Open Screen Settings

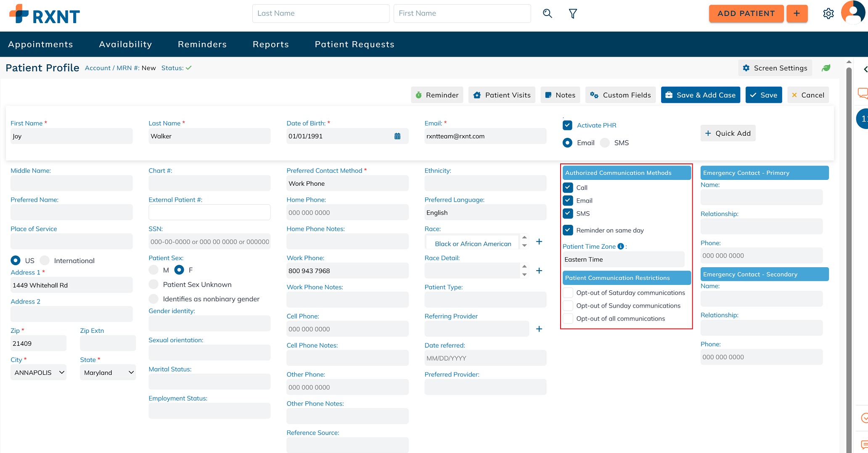[775, 68]
